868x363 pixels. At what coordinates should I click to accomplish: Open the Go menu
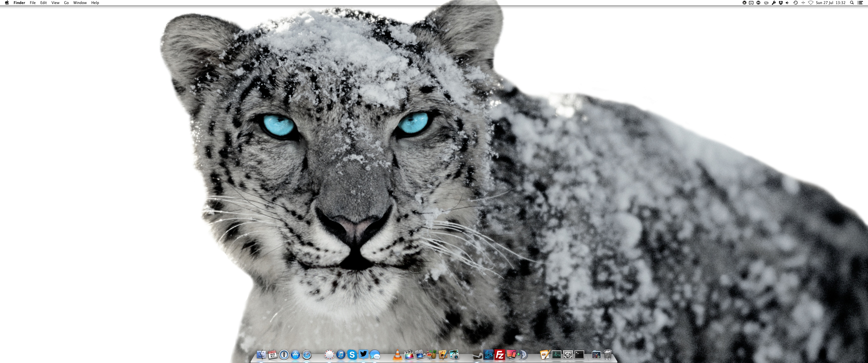point(66,3)
